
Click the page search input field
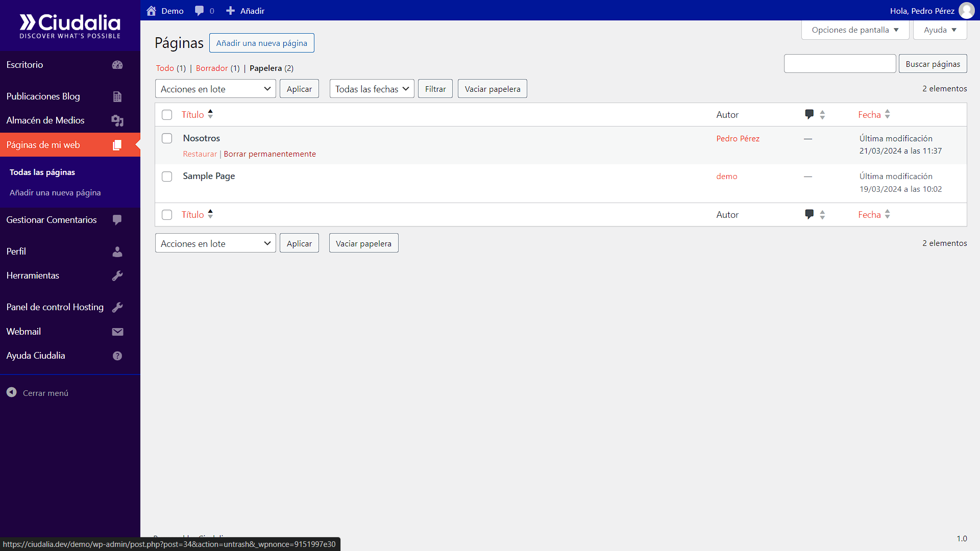coord(840,64)
